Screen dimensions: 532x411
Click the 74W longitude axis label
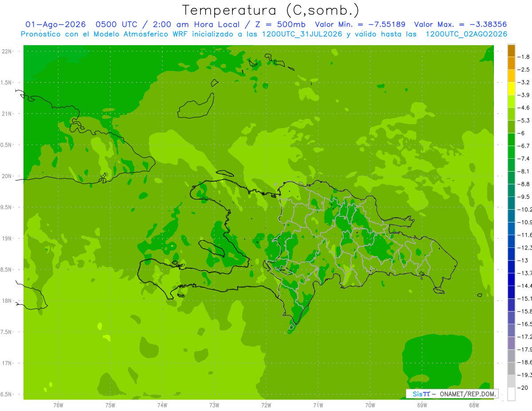point(162,405)
